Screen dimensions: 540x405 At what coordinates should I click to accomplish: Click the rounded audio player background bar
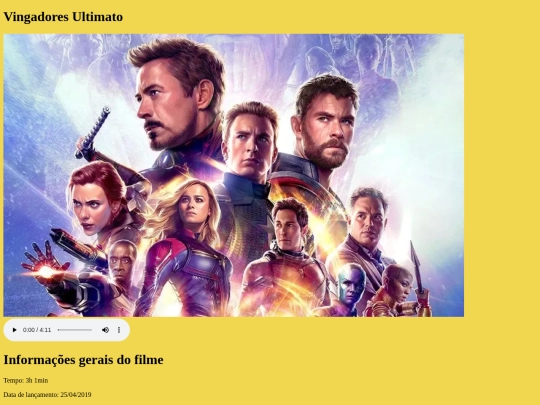[66, 330]
